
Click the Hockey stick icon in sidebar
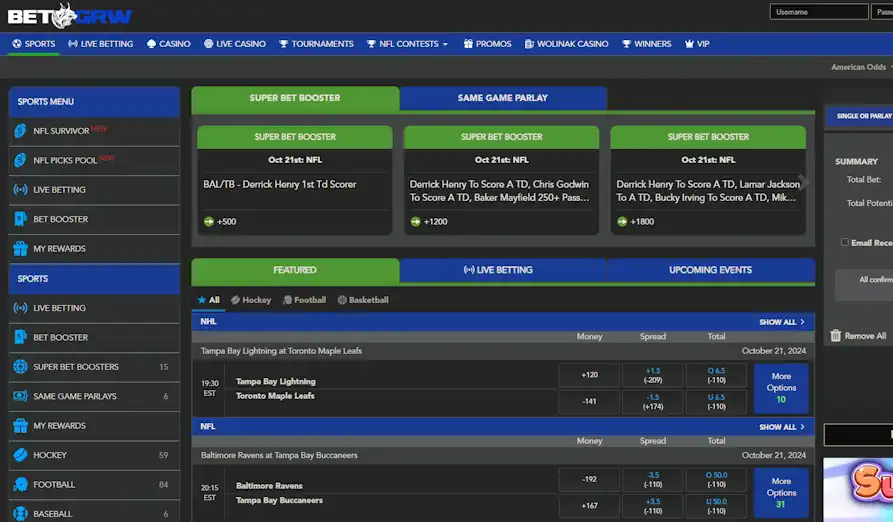coord(20,455)
